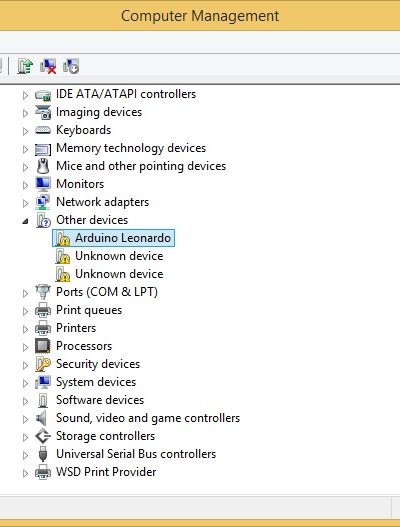Click the Security devices key icon
The height and width of the screenshot is (527, 400).
coord(43,364)
